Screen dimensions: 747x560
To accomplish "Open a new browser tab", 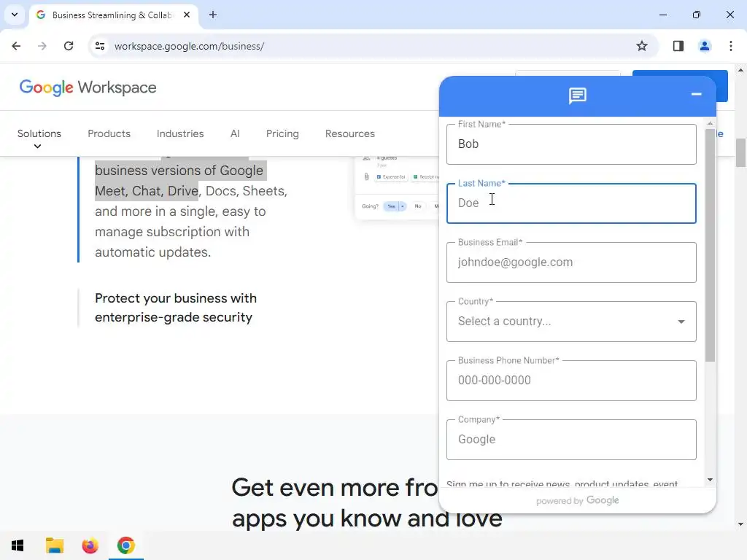I will click(213, 15).
